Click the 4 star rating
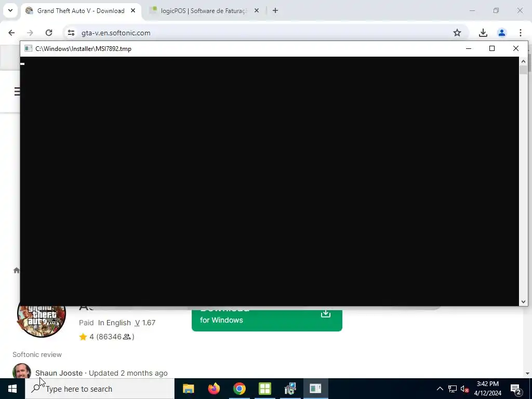Viewport: 532px width, 399px height. pyautogui.click(x=107, y=337)
